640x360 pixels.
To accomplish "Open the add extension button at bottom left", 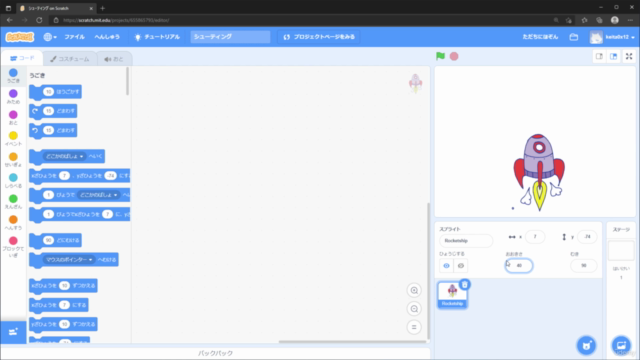I will [13, 332].
